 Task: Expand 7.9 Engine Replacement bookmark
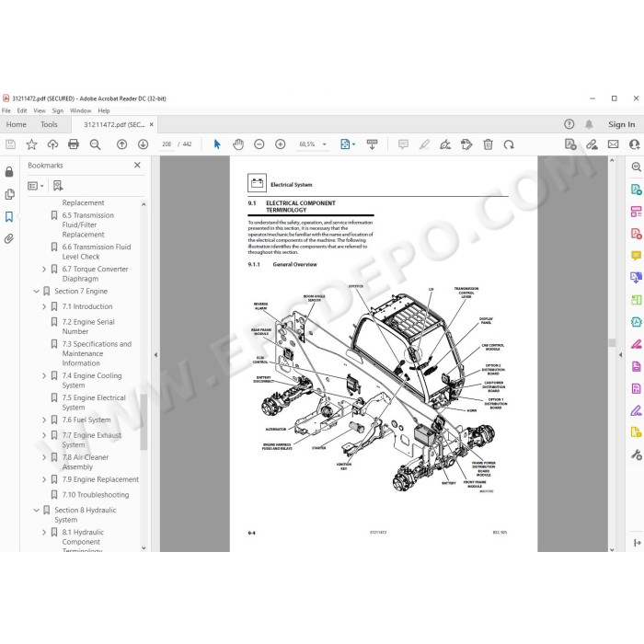44,479
